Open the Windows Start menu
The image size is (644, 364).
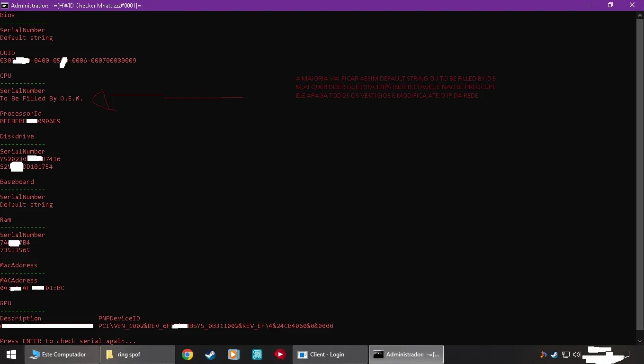pyautogui.click(x=11, y=355)
